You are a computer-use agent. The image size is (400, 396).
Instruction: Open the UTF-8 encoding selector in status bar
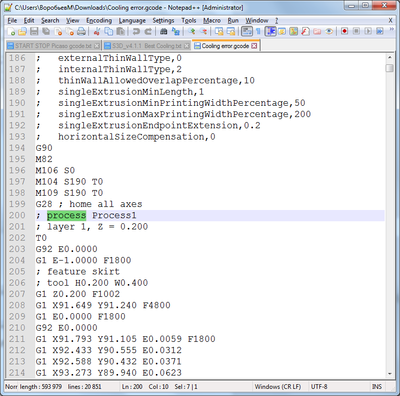point(319,387)
